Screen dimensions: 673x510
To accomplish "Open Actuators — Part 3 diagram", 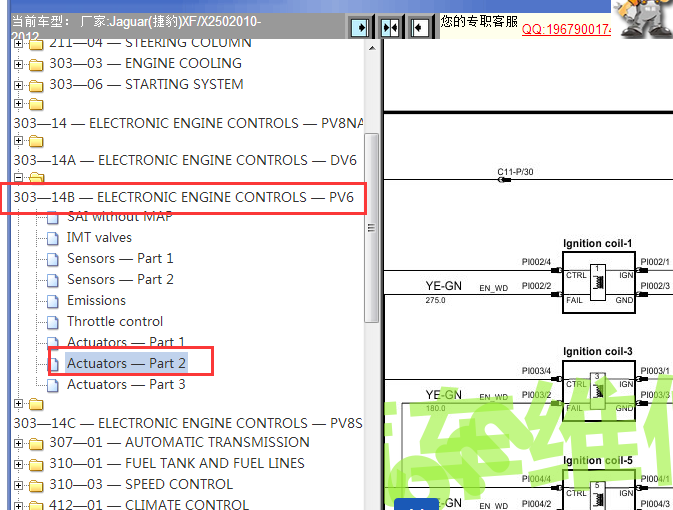I will (126, 384).
